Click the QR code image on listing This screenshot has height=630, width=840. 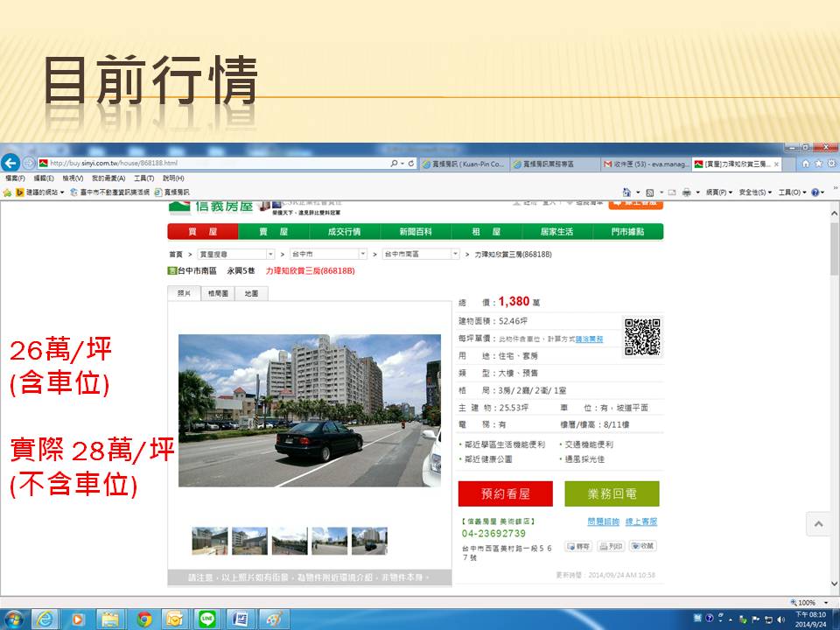tap(642, 337)
